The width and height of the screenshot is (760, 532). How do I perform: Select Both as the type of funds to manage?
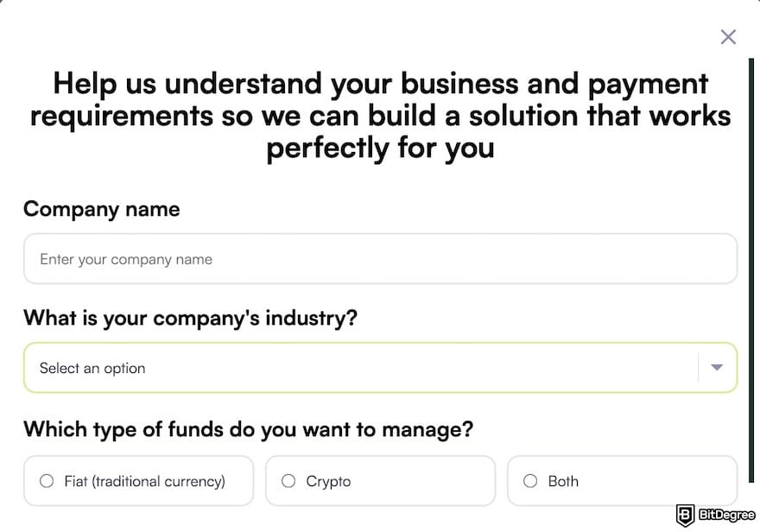pos(622,481)
